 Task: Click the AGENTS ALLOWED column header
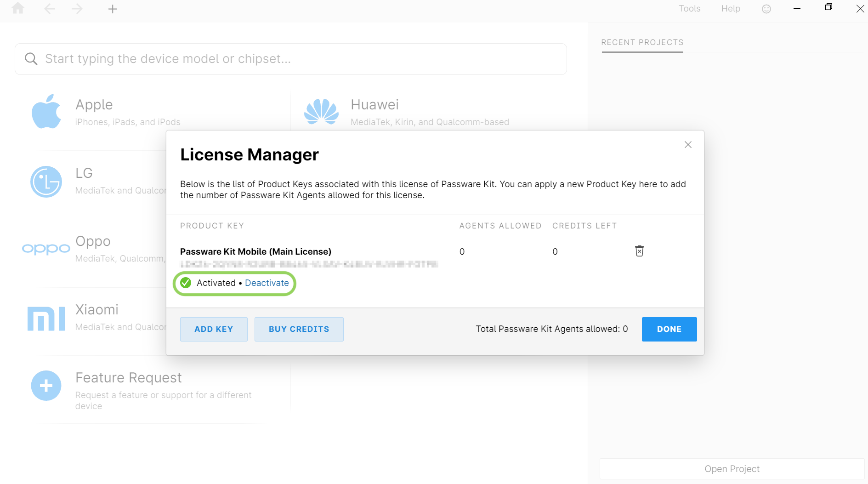tap(500, 226)
